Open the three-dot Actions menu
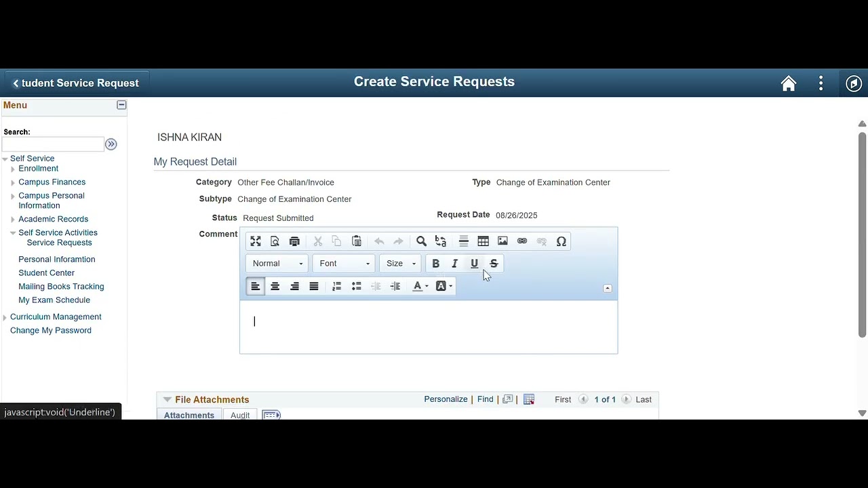The height and width of the screenshot is (488, 868). tap(821, 83)
